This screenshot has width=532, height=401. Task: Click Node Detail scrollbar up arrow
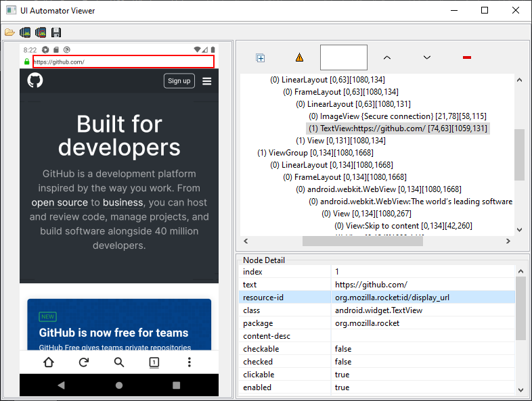pos(520,271)
